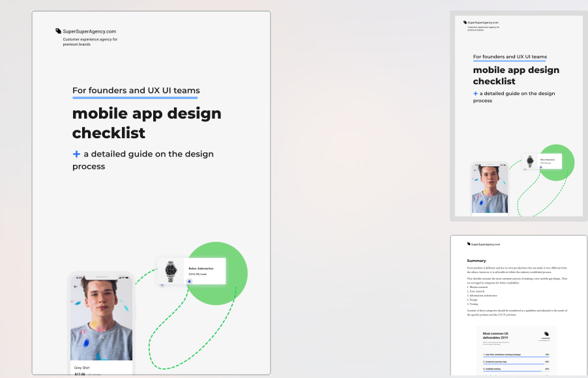Click the 'Grey Shirt' product label on large page
The width and height of the screenshot is (588, 378).
pyautogui.click(x=82, y=368)
